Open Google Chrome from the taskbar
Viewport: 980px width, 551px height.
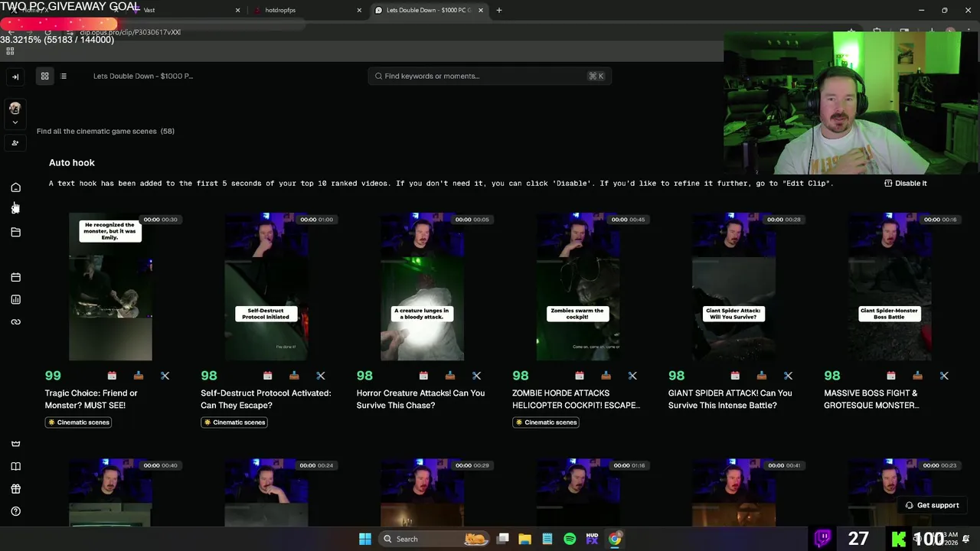615,539
